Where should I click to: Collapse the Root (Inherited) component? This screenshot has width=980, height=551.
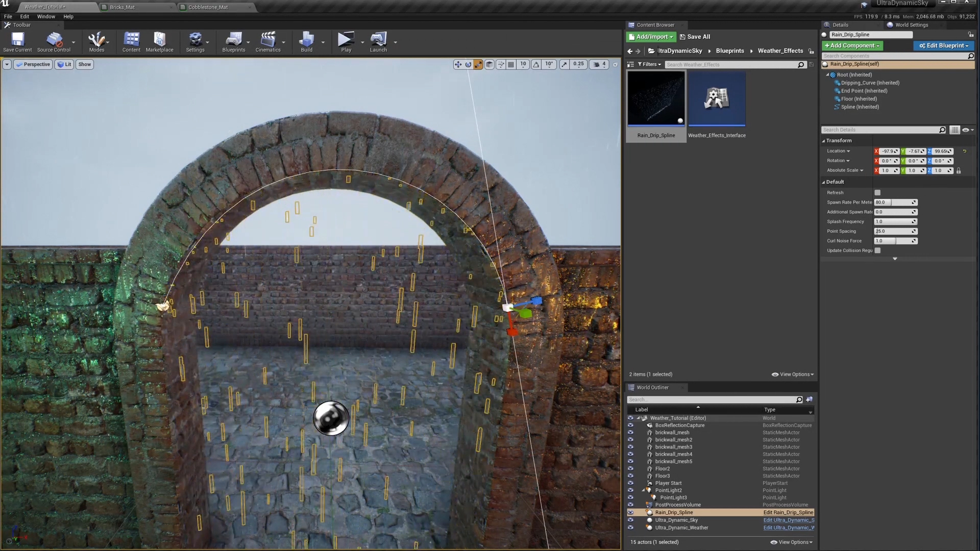[x=827, y=75]
